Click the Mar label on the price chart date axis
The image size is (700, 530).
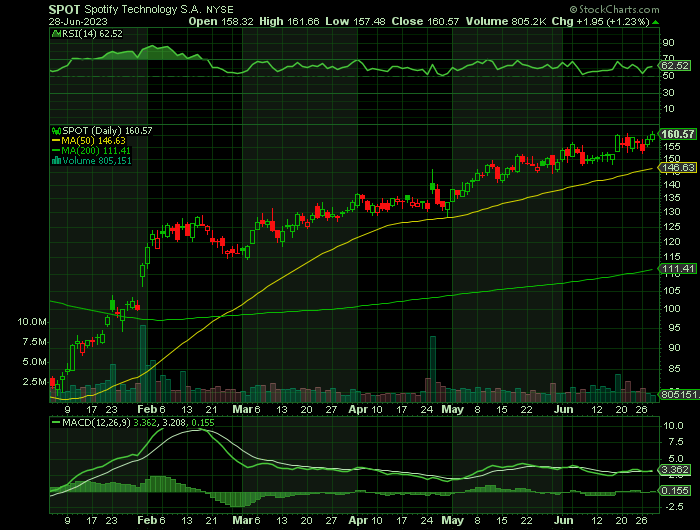(x=243, y=409)
